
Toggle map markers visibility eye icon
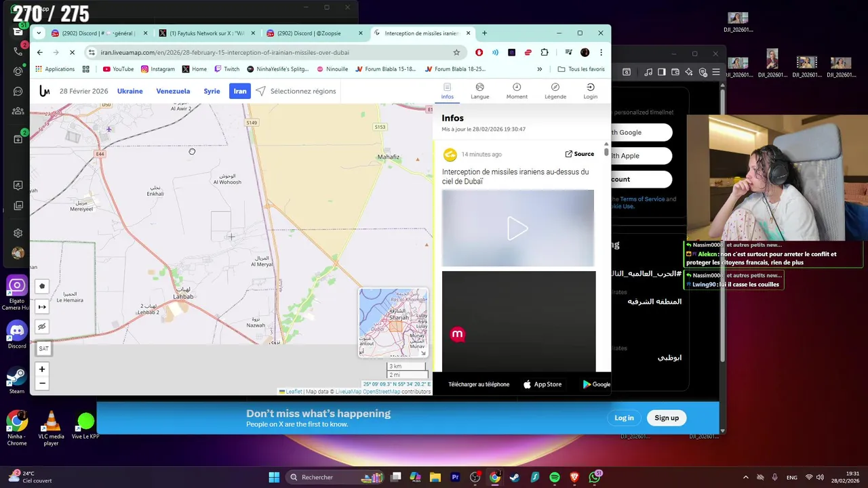tap(42, 327)
